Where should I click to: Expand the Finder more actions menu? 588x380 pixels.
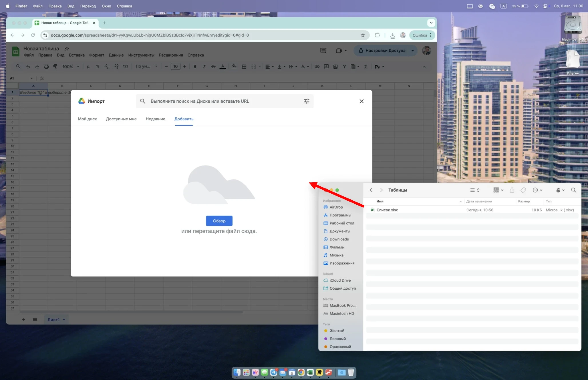537,190
